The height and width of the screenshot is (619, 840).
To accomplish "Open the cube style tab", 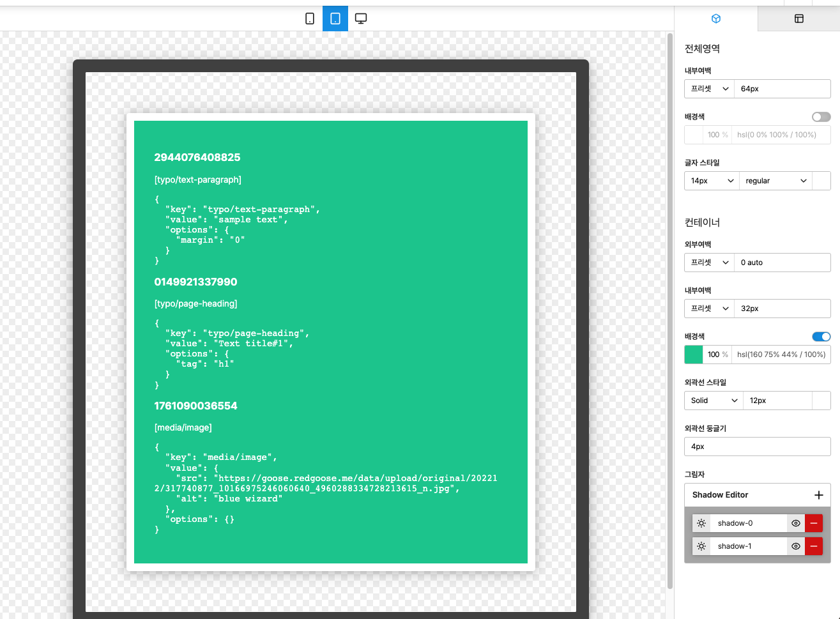I will point(716,19).
